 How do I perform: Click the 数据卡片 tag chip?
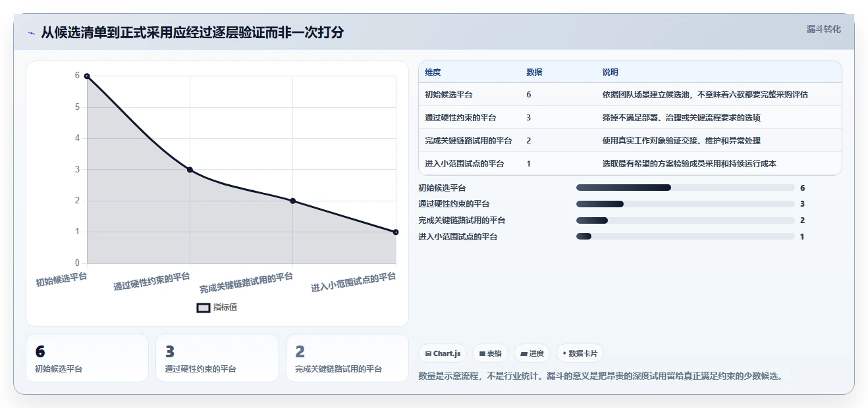[580, 353]
